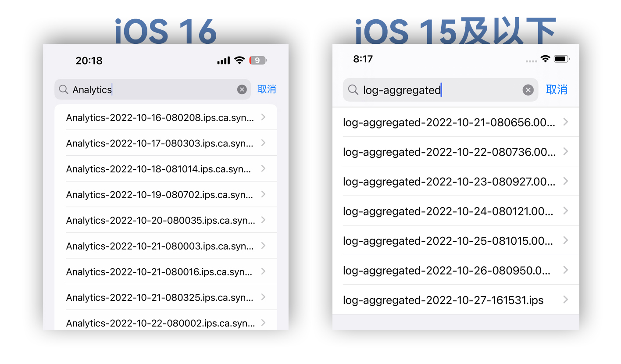This screenshot has width=621, height=364.
Task: Click chevron beside Analytics-2022-10-21-080016
Action: point(263,271)
